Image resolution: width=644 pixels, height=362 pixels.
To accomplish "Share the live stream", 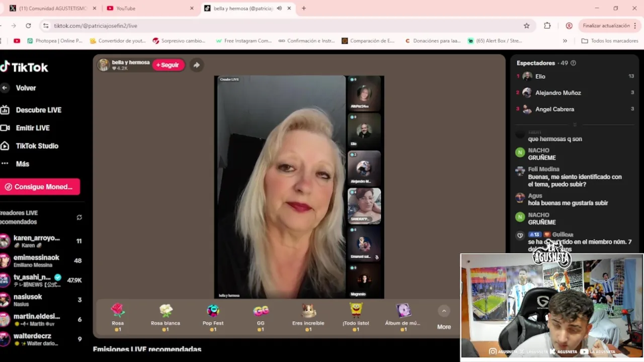I will [x=196, y=65].
